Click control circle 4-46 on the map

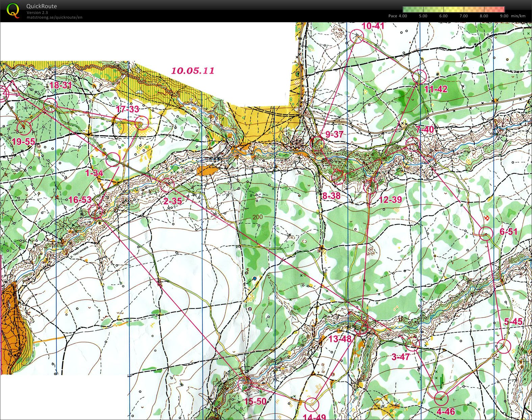(x=441, y=398)
